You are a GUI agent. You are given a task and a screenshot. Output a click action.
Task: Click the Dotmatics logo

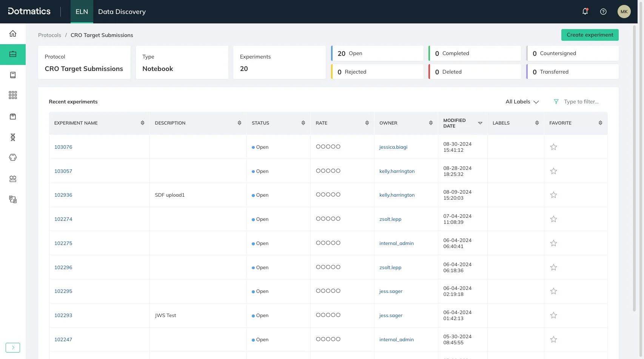tap(29, 11)
